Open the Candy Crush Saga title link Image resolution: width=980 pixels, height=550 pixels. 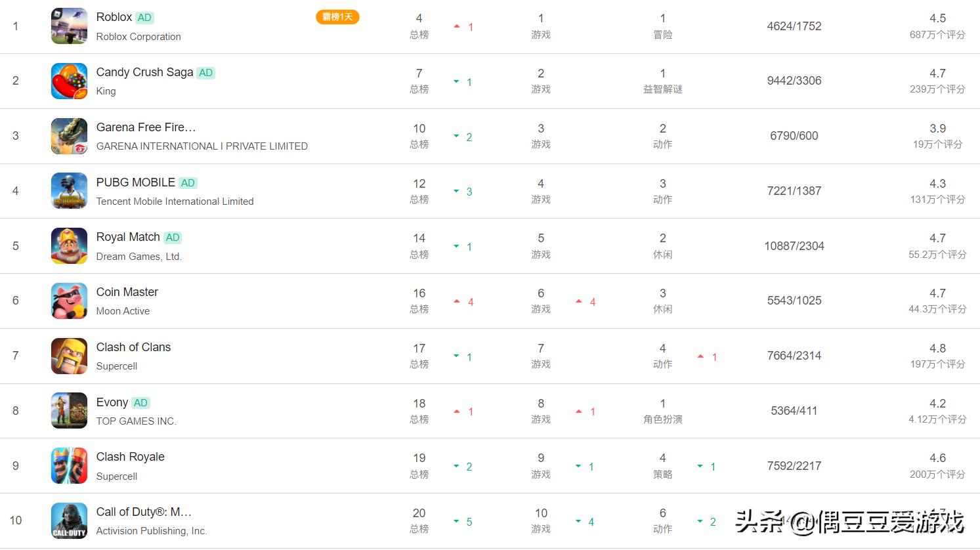144,72
